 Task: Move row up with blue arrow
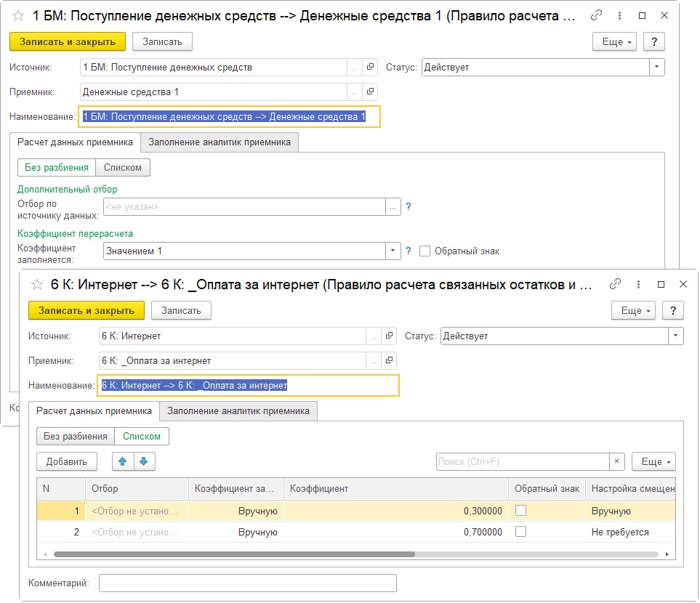click(x=123, y=461)
